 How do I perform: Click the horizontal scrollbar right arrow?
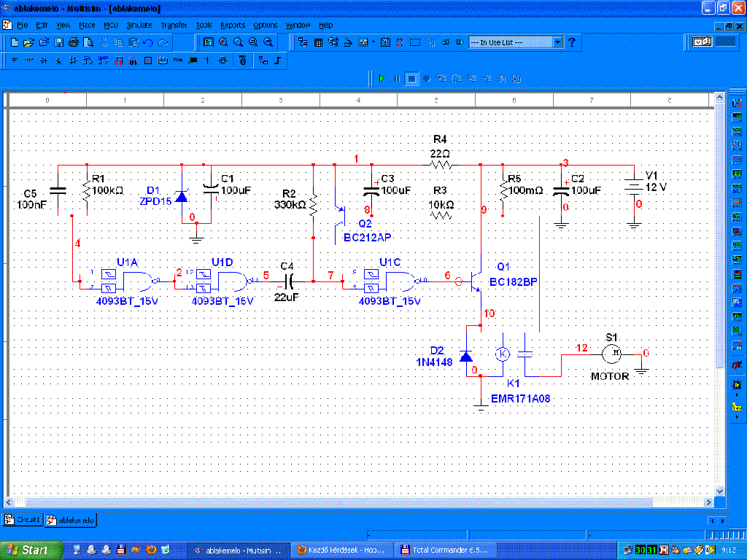click(x=708, y=502)
